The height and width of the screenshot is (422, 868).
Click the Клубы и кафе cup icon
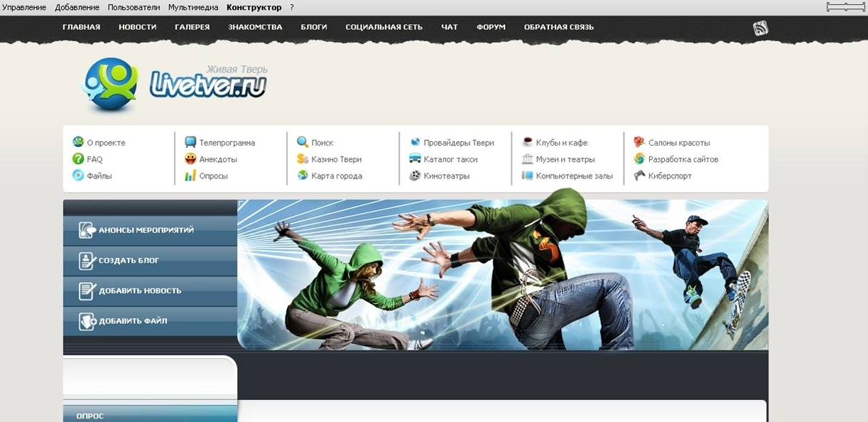527,142
